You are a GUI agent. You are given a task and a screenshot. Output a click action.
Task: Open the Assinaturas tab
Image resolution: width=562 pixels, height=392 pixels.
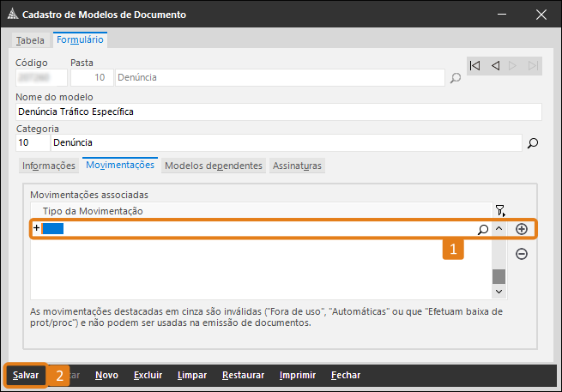(296, 166)
